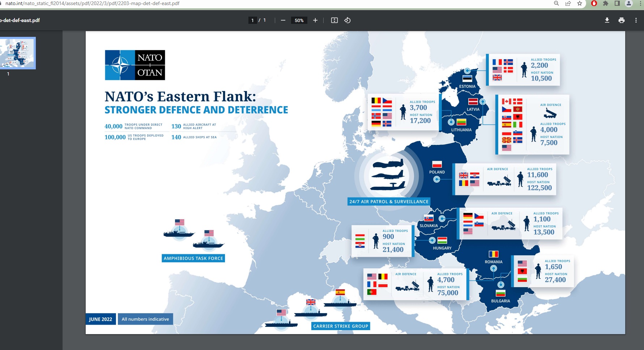Click the All numbers indicative label
Screen dimensions: 644x350
pyautogui.click(x=145, y=319)
